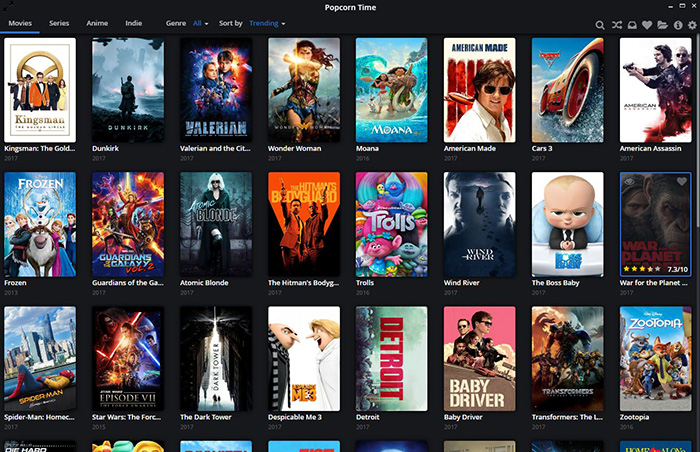Screen dimensions: 700x452
Task: Click the Wind River title text
Action: coord(462,283)
